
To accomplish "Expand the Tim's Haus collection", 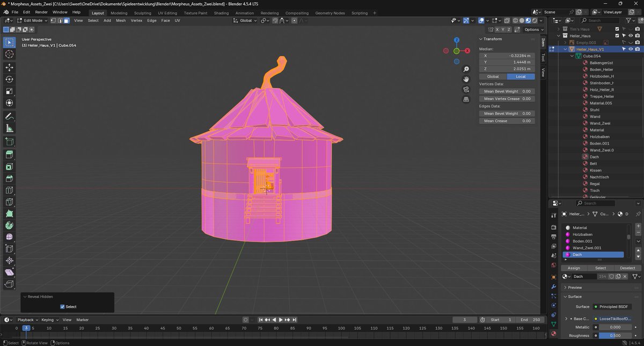I will coord(559,29).
